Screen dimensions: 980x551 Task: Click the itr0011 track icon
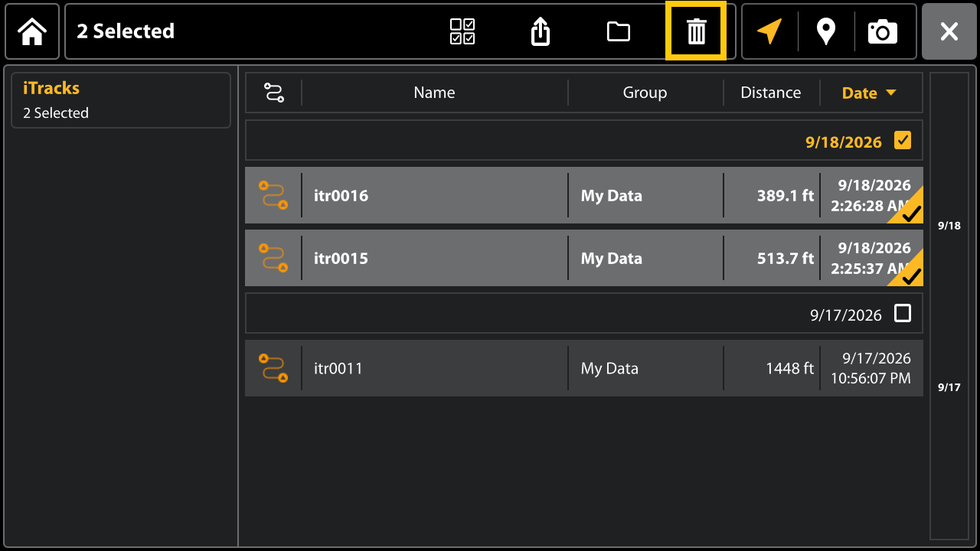click(x=273, y=368)
